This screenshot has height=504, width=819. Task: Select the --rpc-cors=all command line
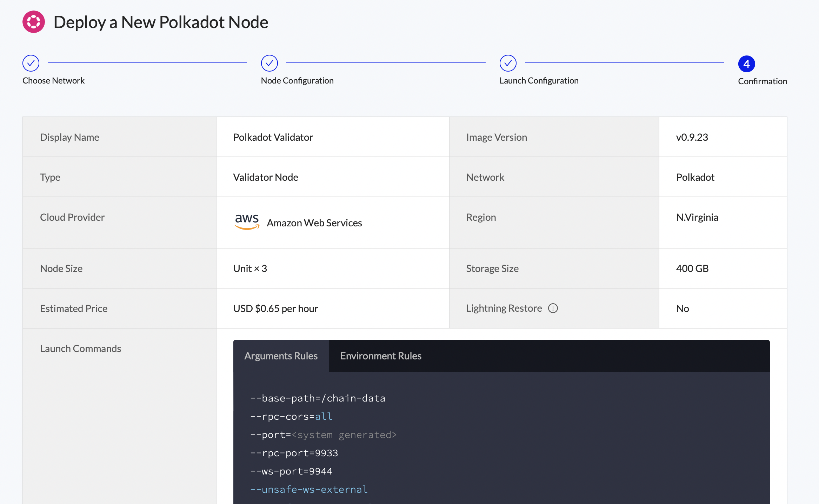291,416
